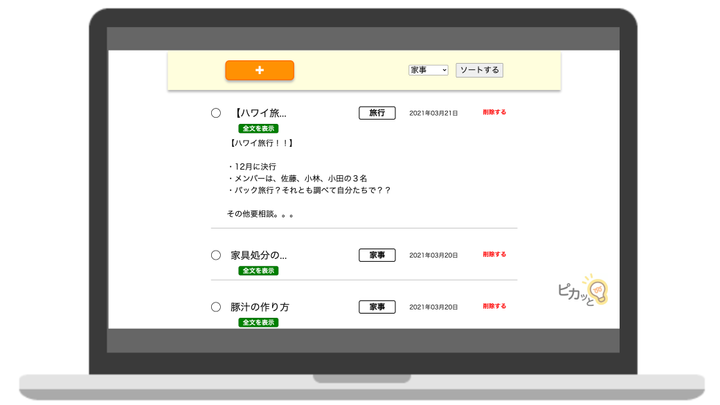Expand 全文を表示 under 豚汁の作り方 memo
Screen dimensions: 720x405
click(259, 322)
